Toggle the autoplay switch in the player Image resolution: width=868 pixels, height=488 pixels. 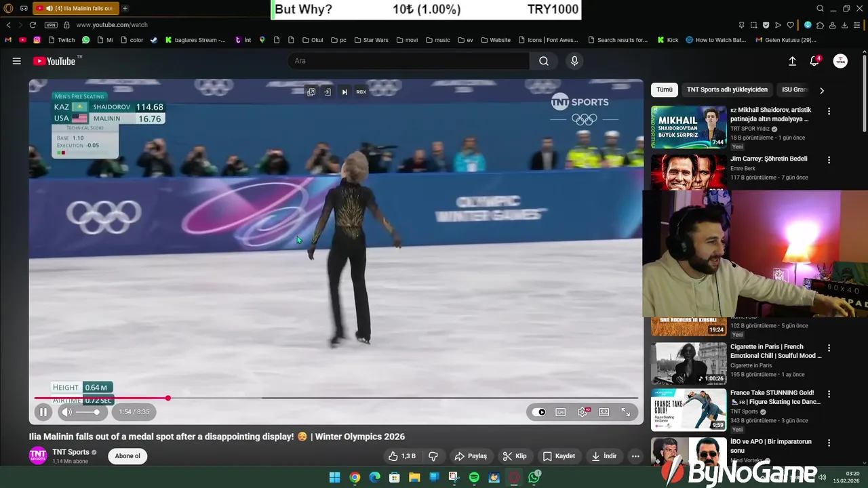540,411
